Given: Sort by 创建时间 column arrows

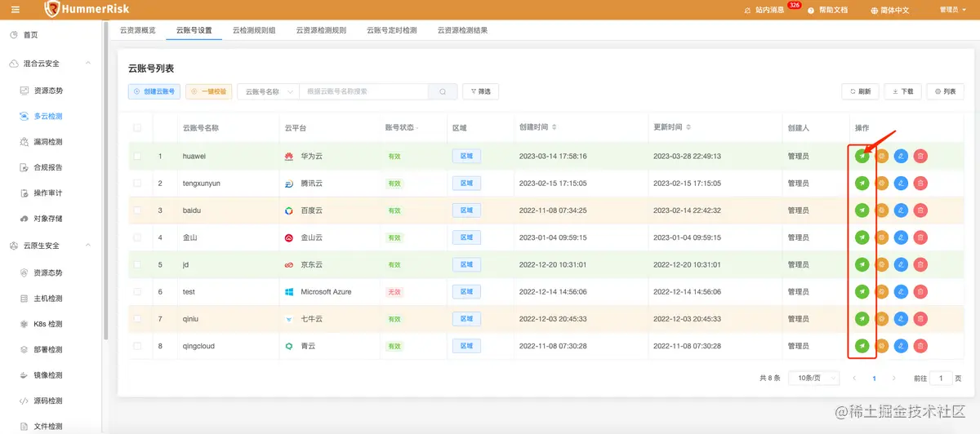Looking at the screenshot, I should click(555, 127).
